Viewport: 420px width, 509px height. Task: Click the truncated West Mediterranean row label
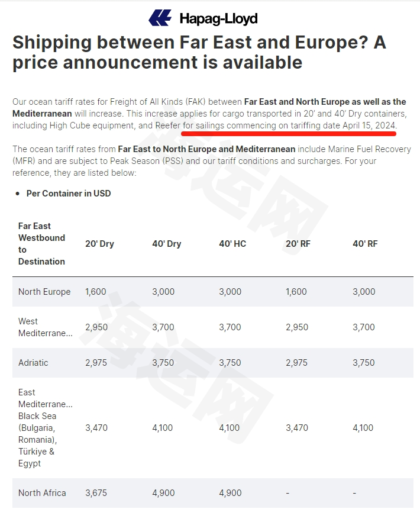(46, 327)
